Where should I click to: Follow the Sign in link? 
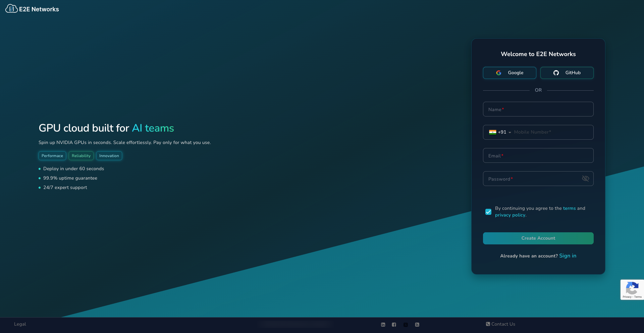click(x=568, y=256)
